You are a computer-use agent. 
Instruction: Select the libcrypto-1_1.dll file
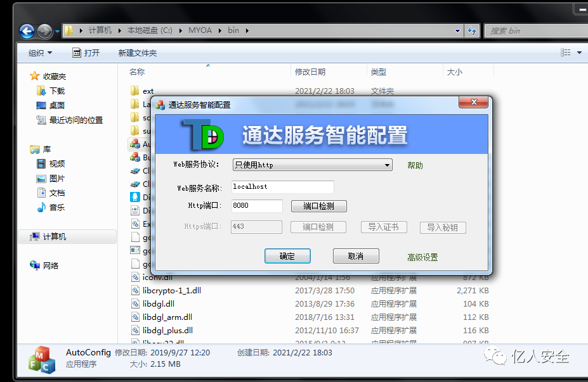[172, 291]
